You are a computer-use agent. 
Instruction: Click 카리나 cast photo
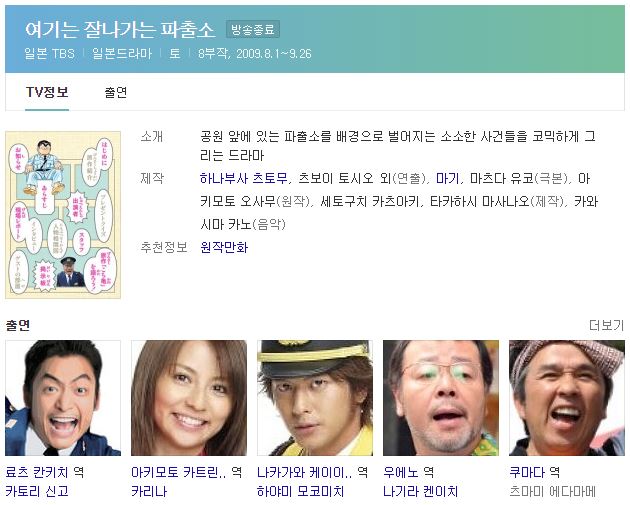pyautogui.click(x=189, y=398)
